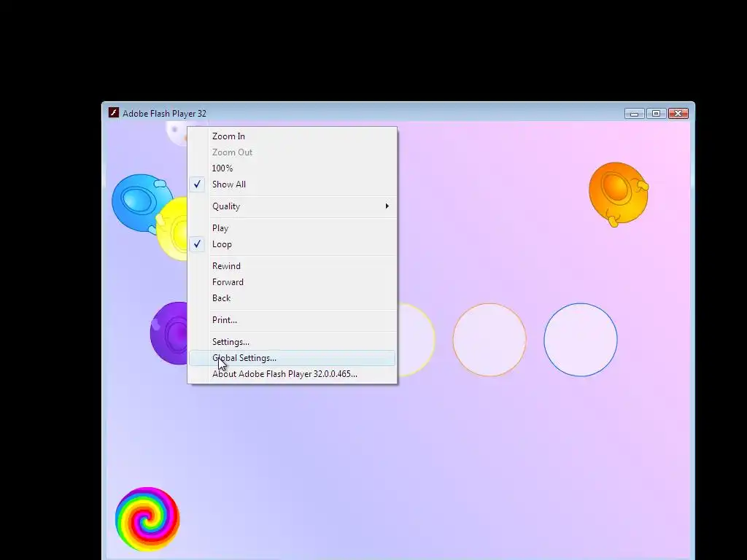Click the yellow-outlined empty circle
Viewport: 747px width, 560px height.
click(x=417, y=340)
